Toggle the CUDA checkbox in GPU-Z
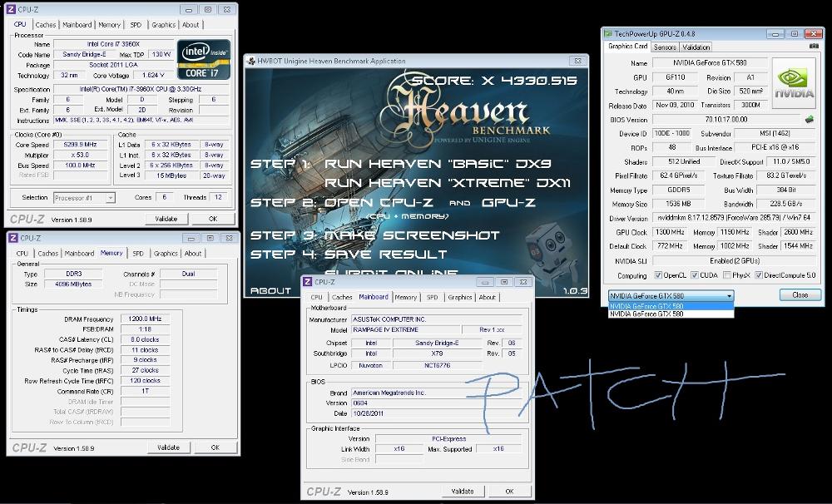This screenshot has width=832, height=504. (x=694, y=274)
